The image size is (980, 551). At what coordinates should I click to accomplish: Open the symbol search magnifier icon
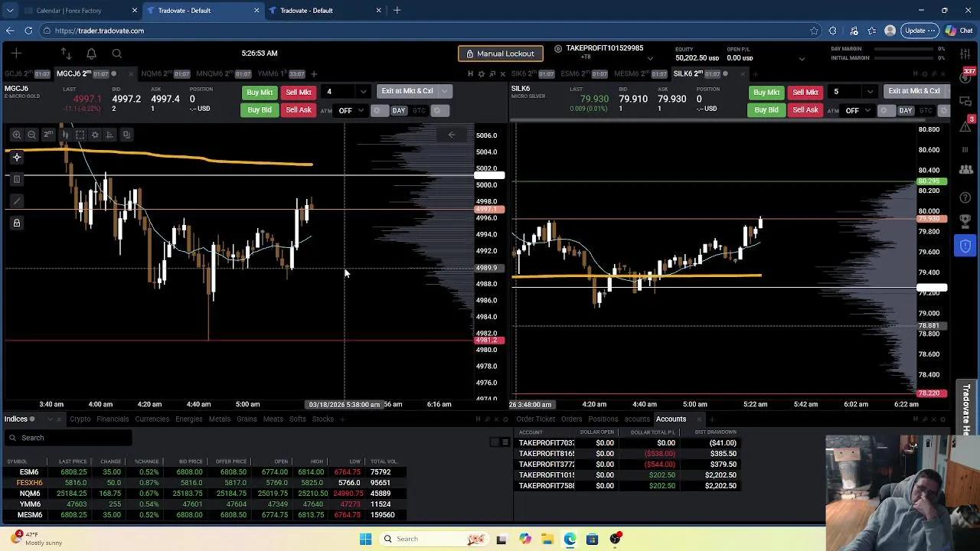116,54
